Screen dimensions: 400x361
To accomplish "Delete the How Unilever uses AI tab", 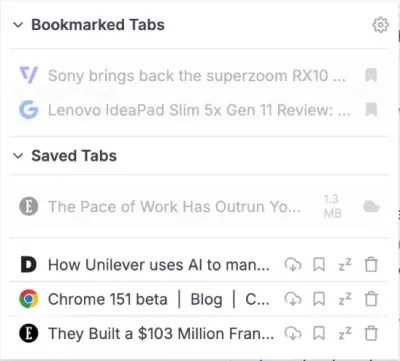I will 371,265.
